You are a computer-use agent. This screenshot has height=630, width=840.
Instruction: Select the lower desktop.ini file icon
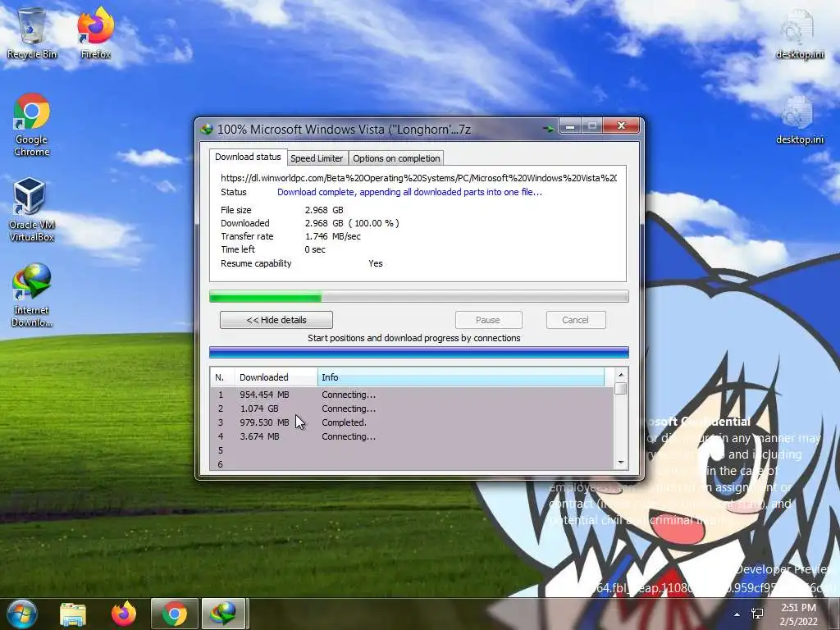coord(799,120)
